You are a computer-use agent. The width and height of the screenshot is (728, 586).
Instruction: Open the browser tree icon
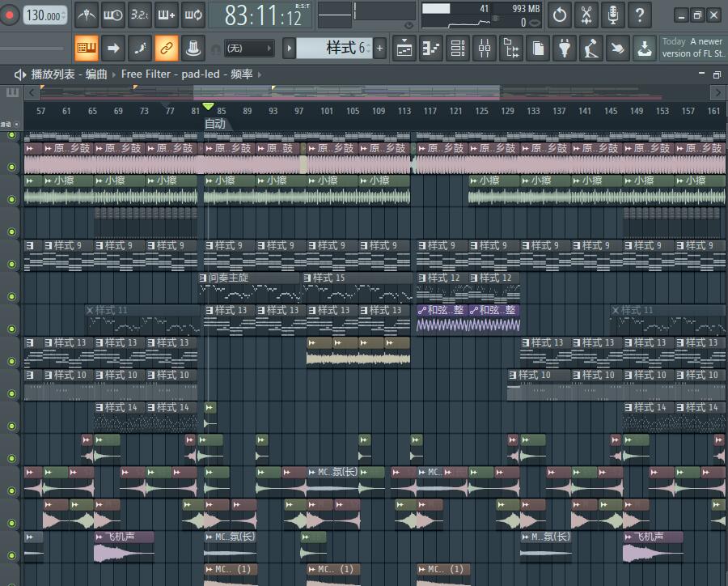[510, 49]
